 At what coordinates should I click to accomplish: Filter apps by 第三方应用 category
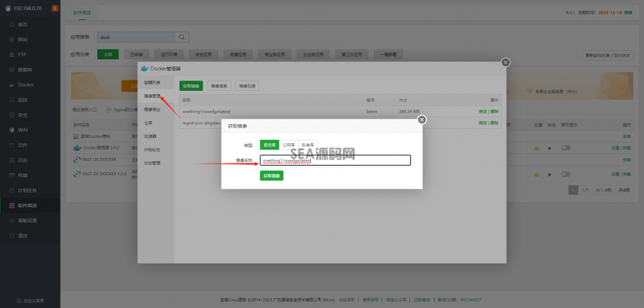[352, 54]
